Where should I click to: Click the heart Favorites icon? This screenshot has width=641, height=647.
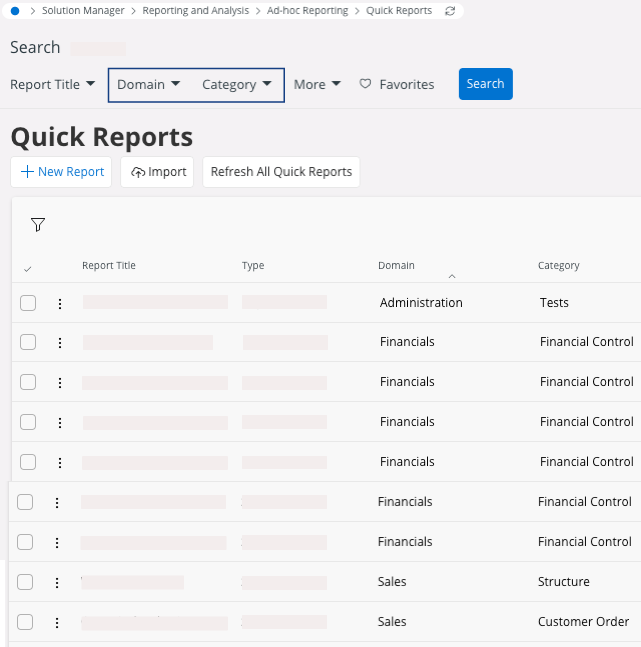[365, 85]
